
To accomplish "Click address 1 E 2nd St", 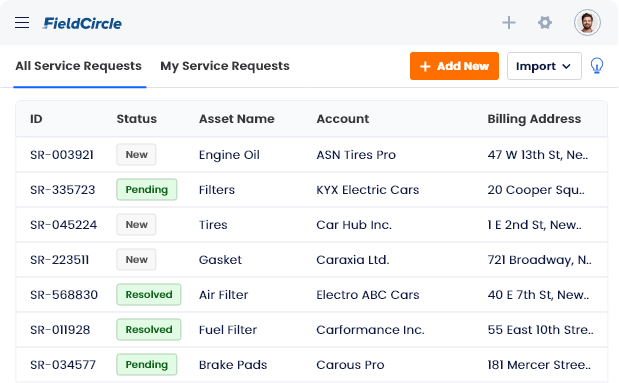I will (535, 225).
